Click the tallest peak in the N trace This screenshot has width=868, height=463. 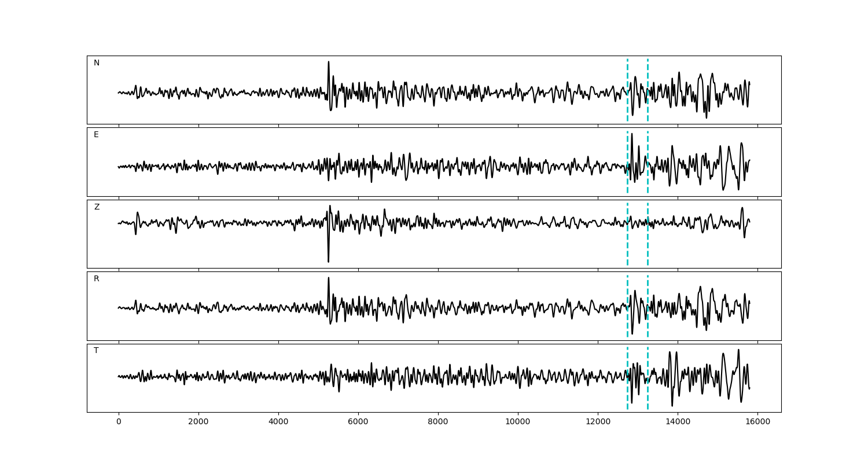pos(329,63)
